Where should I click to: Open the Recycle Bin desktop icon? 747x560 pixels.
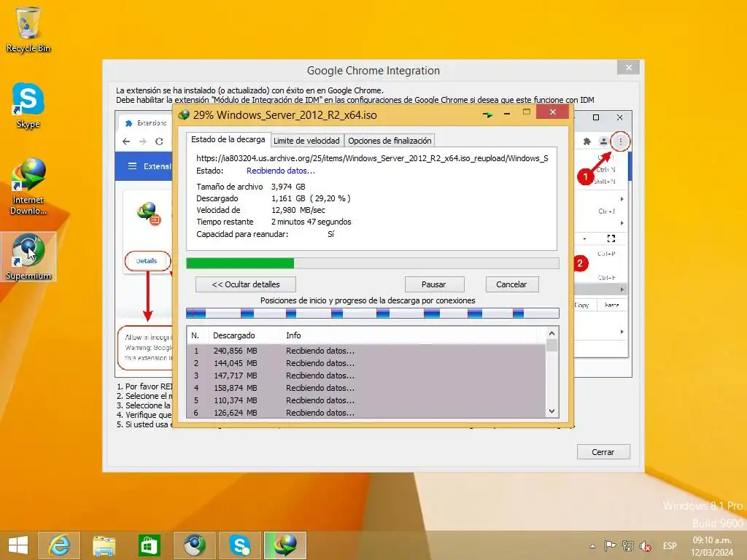pos(28,29)
